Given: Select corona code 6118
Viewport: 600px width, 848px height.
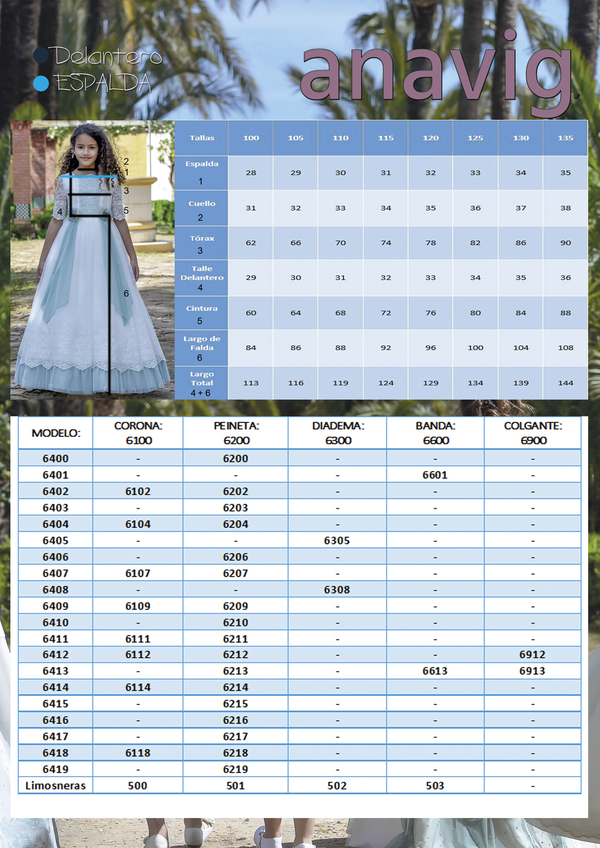Looking at the screenshot, I should (138, 753).
